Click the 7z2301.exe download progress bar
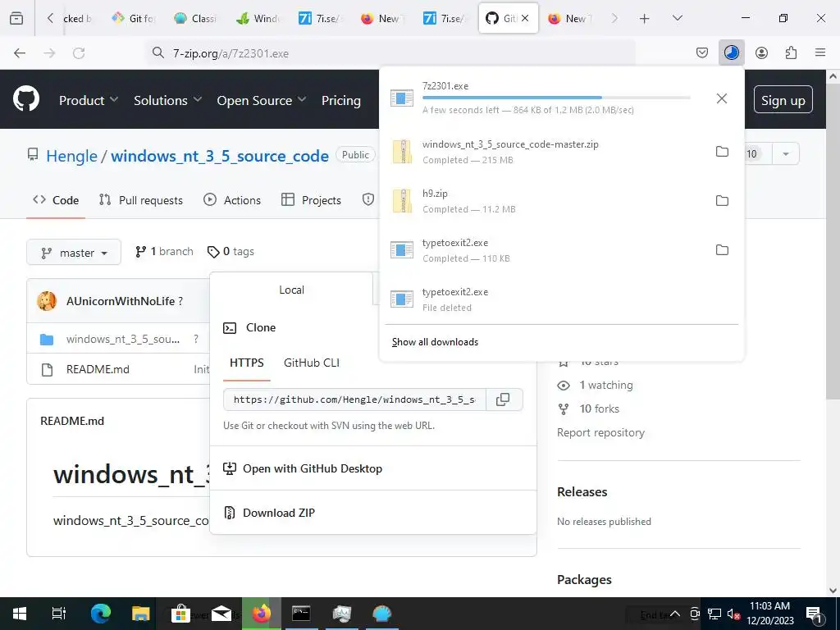The image size is (840, 630). [556, 98]
